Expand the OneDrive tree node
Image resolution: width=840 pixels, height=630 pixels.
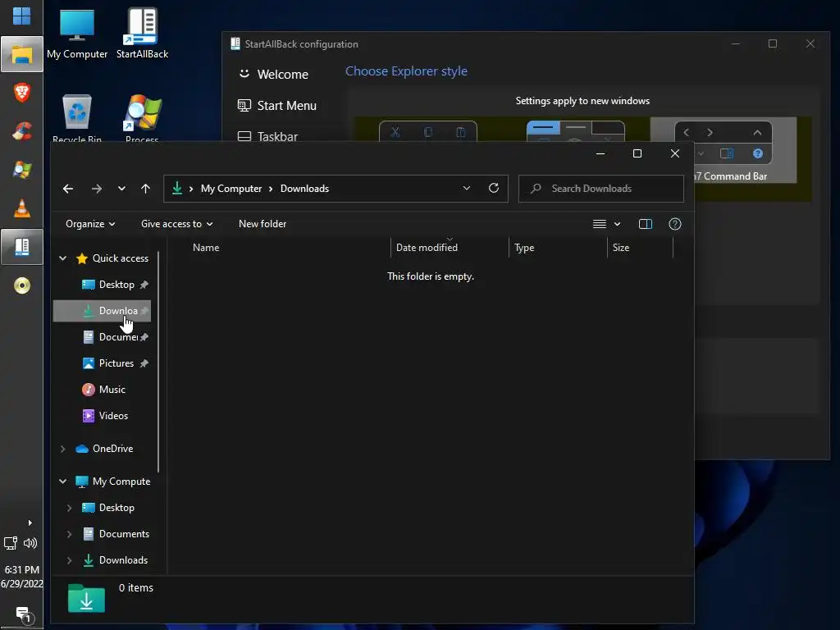pyautogui.click(x=62, y=449)
